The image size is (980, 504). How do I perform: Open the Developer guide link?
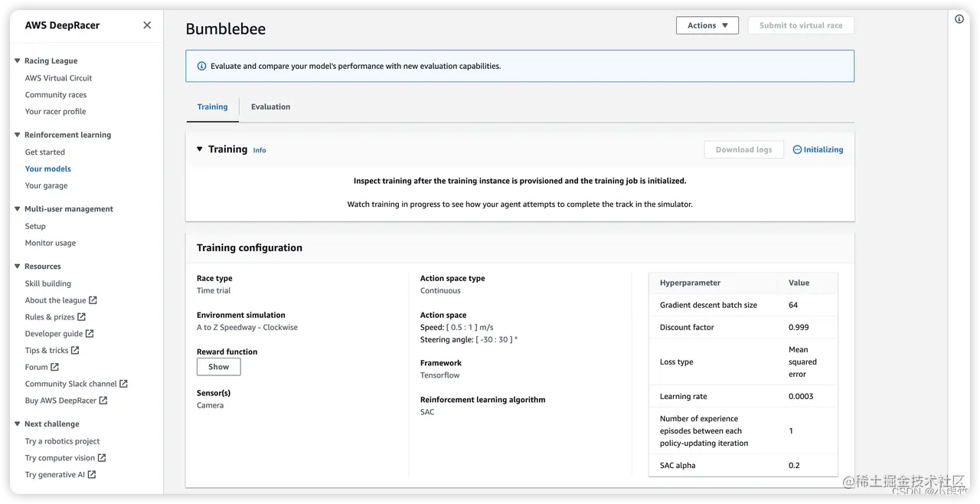point(54,334)
